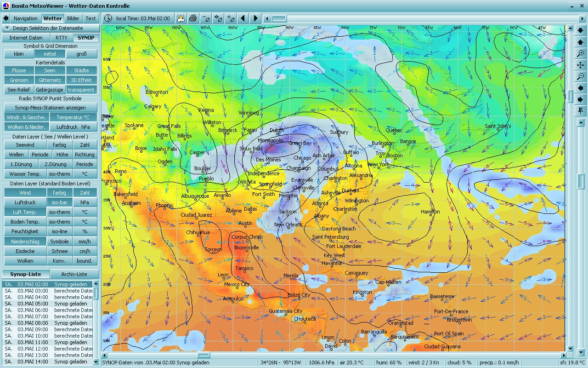This screenshot has width=588, height=368.
Task: Select the groß symbol size button
Action: tap(81, 54)
